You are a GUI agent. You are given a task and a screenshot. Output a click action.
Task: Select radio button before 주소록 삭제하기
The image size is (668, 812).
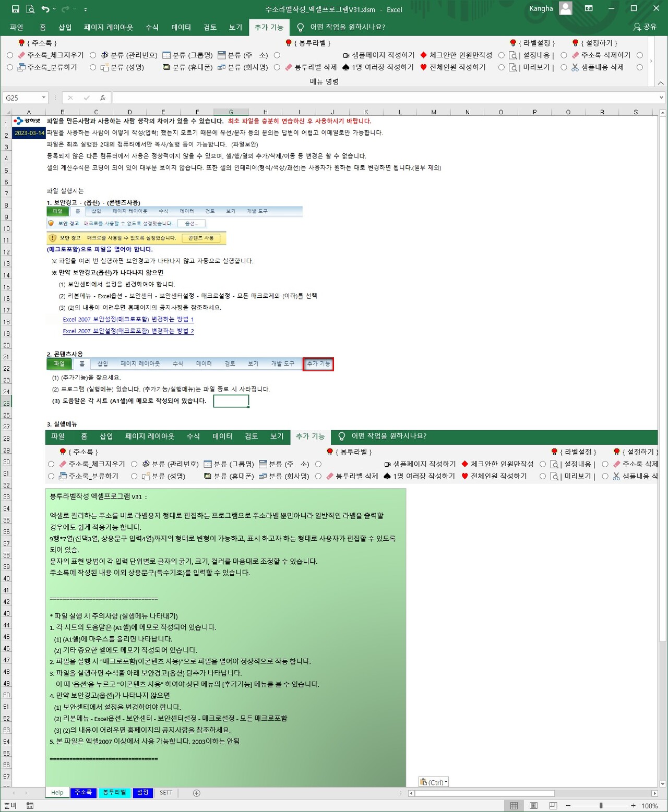click(564, 55)
